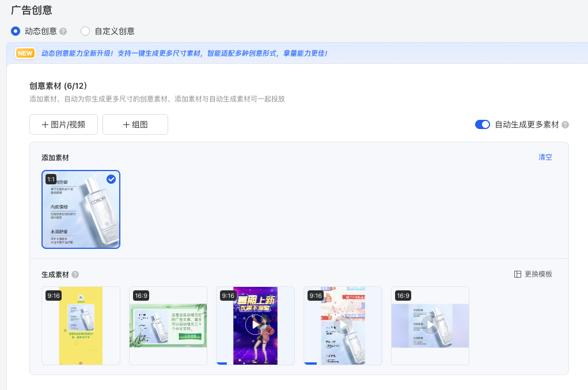Click the 9:16 ratio badge on yellow thumbnail
The width and height of the screenshot is (588, 390).
click(x=53, y=296)
